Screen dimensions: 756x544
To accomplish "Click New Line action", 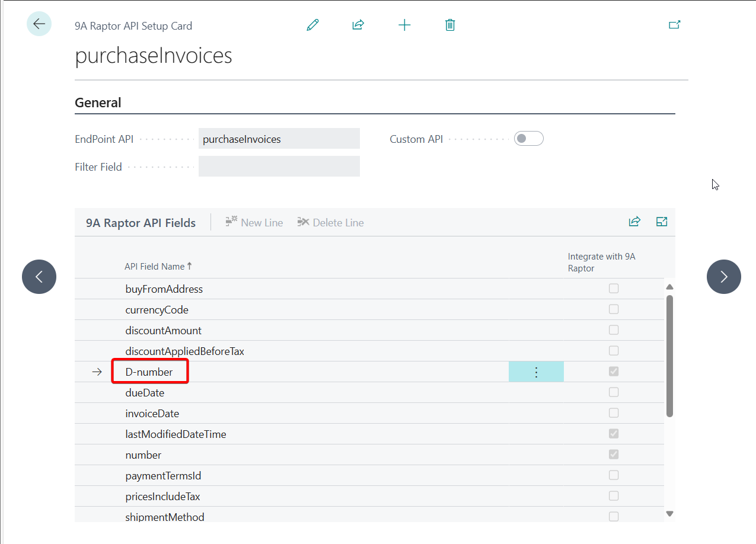I will (x=254, y=223).
